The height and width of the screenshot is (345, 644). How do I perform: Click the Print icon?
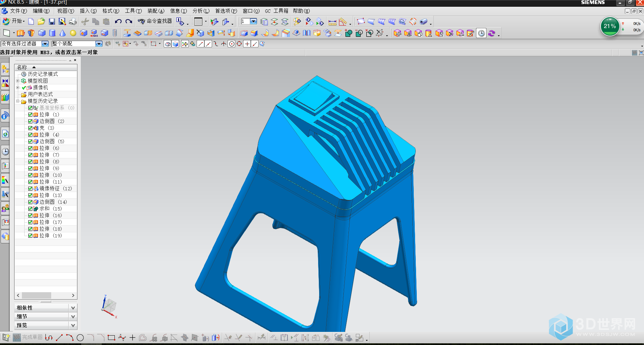tap(73, 22)
